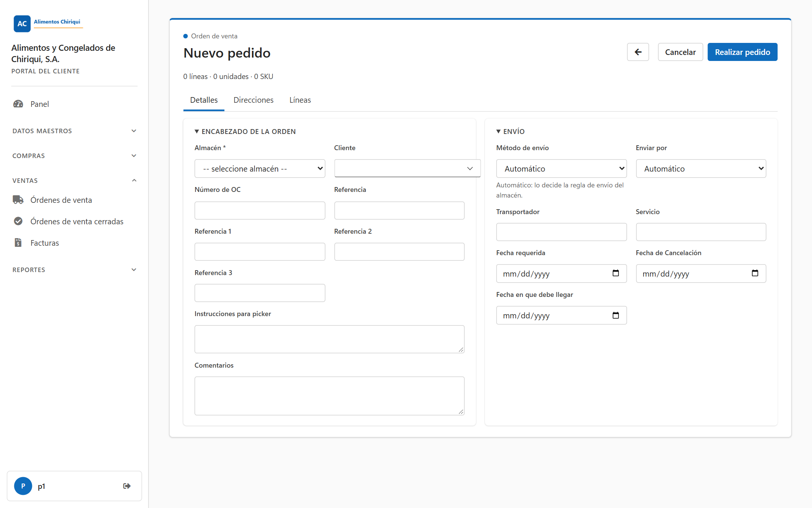The width and height of the screenshot is (812, 508).
Task: Switch to the Direcciones tab
Action: pyautogui.click(x=253, y=100)
